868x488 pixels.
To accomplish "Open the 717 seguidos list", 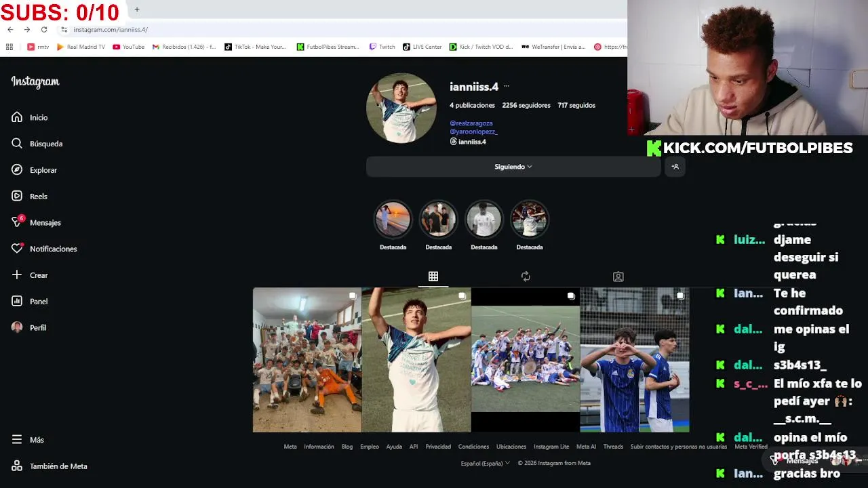I will [576, 105].
